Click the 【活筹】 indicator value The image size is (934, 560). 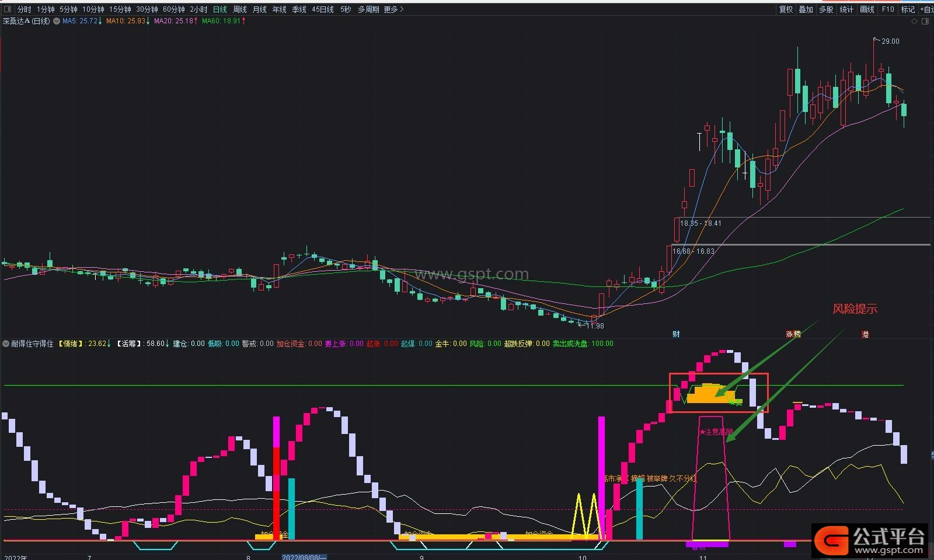point(142,344)
